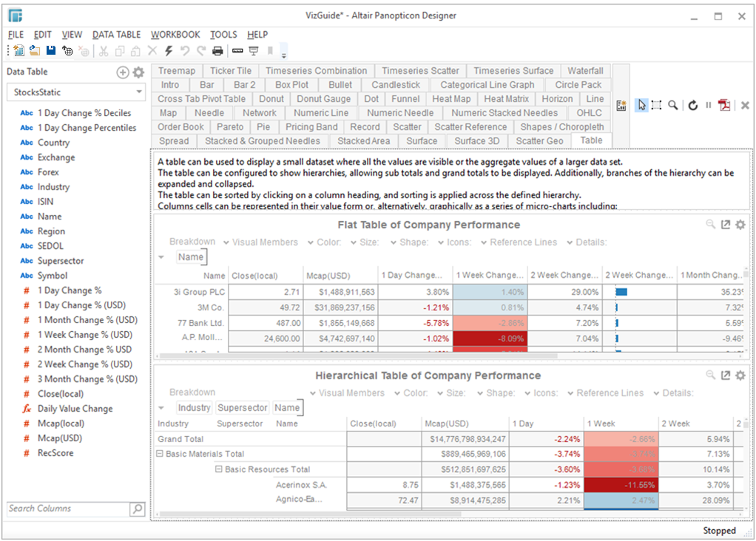Add a new data table with plus icon
The width and height of the screenshot is (756, 541).
(x=123, y=72)
